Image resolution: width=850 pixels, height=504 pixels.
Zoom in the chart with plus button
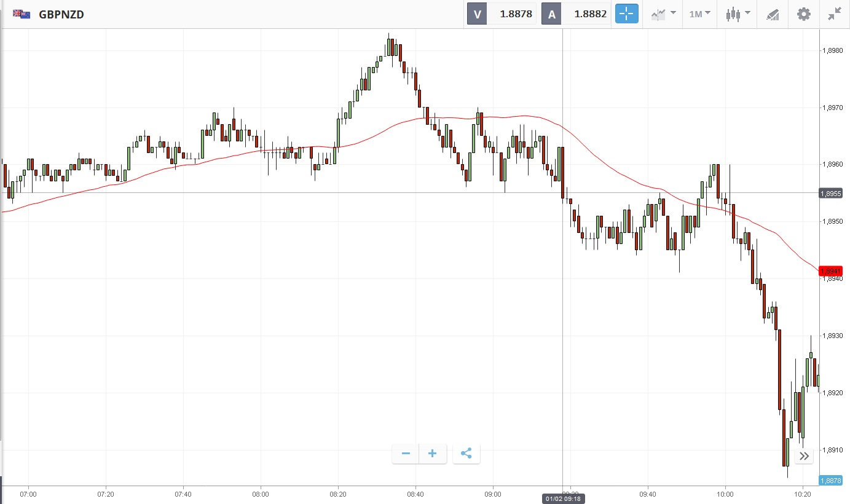click(433, 454)
